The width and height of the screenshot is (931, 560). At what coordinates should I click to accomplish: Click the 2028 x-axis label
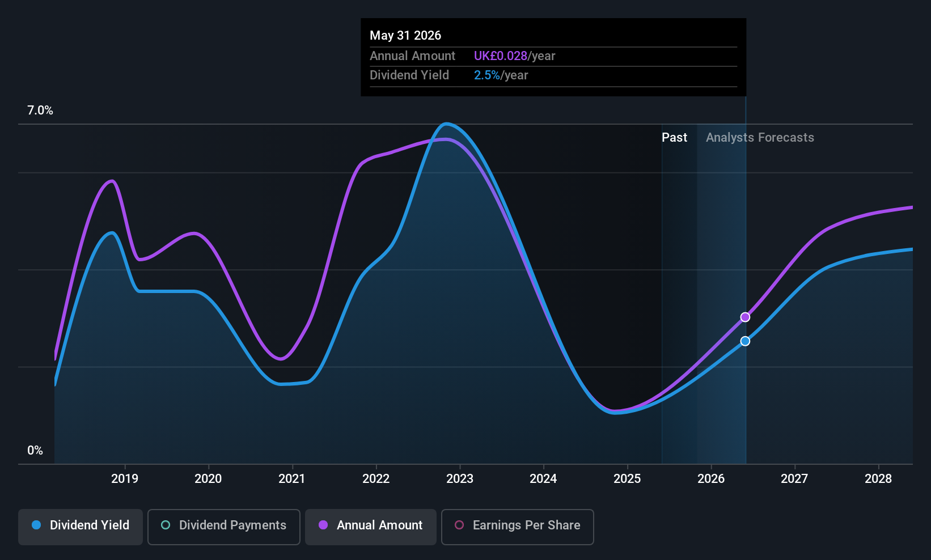click(x=878, y=478)
